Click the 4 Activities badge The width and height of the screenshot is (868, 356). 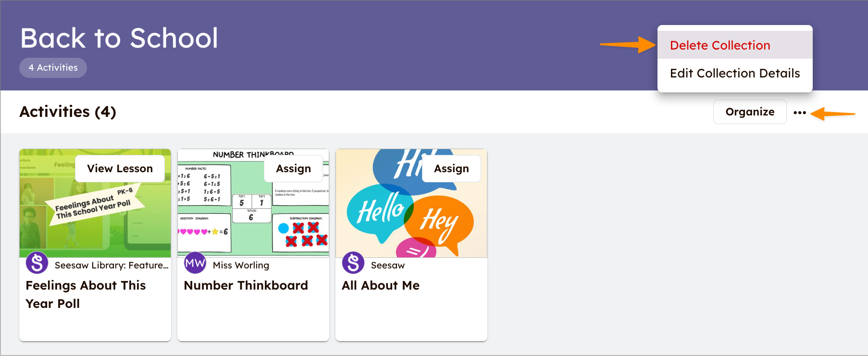pyautogui.click(x=53, y=68)
